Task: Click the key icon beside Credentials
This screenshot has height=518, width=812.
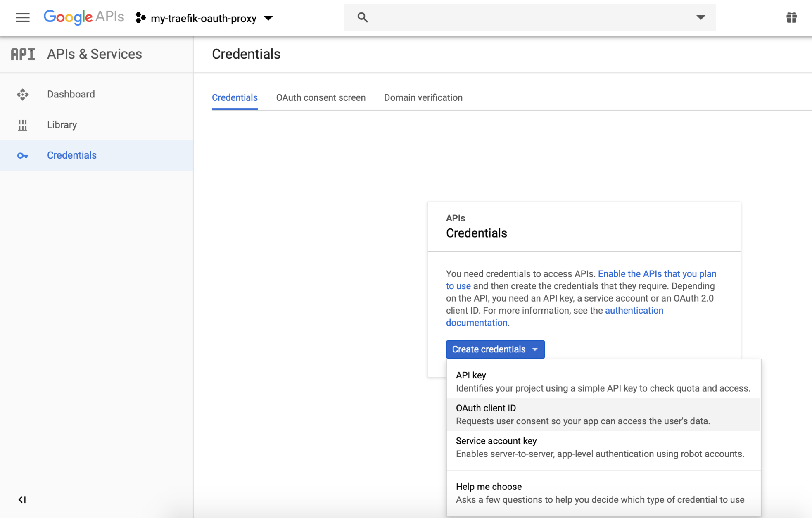Action: (x=23, y=156)
